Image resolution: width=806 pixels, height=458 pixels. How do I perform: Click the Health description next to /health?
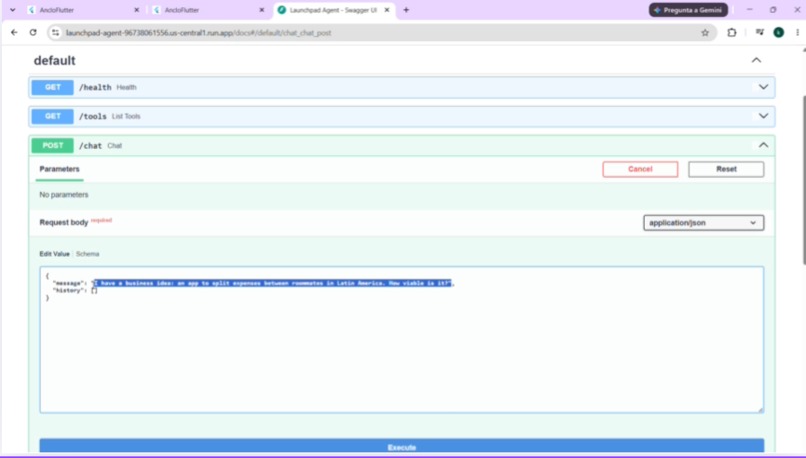coord(126,87)
